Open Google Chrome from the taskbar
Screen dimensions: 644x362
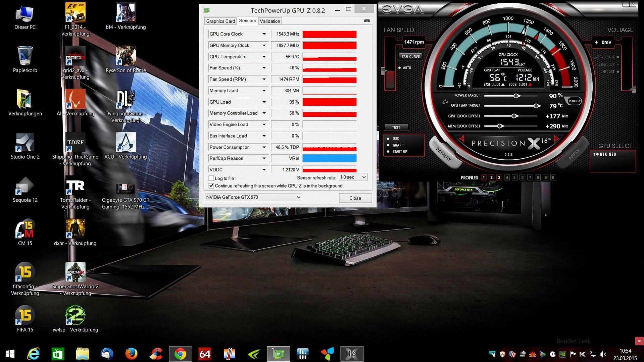tap(181, 354)
